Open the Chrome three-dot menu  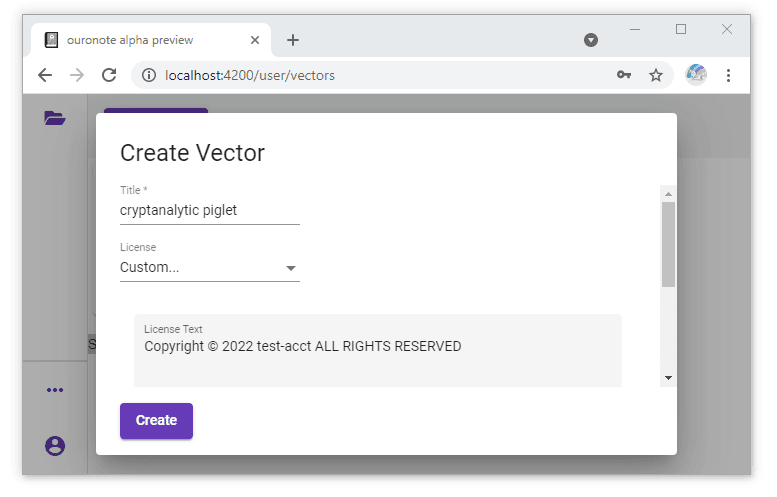point(729,75)
